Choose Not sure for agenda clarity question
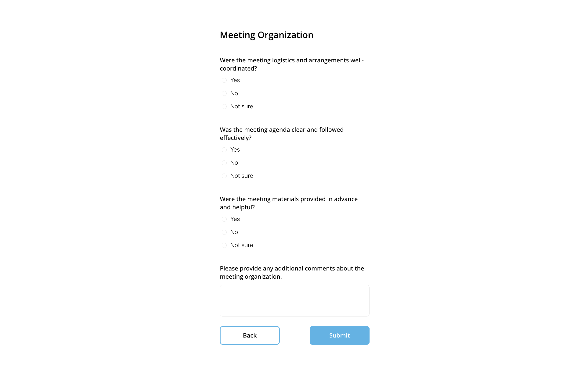This screenshot has width=588, height=377. [224, 176]
